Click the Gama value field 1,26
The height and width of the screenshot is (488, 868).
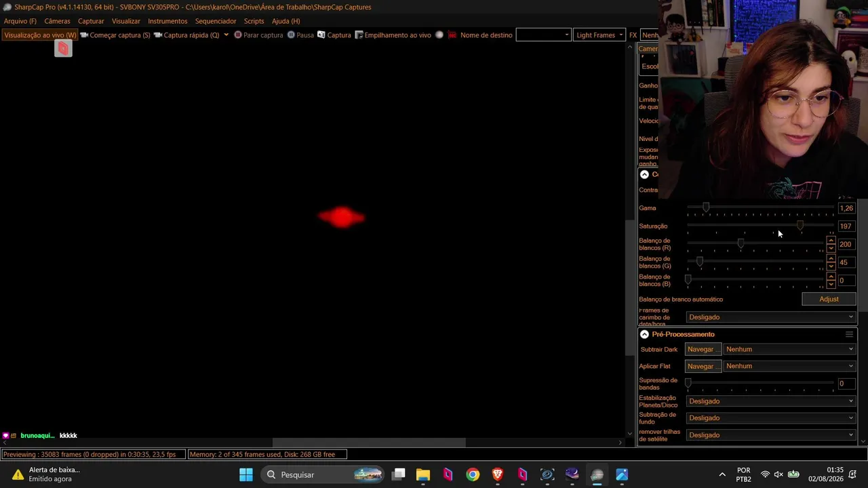tap(846, 208)
